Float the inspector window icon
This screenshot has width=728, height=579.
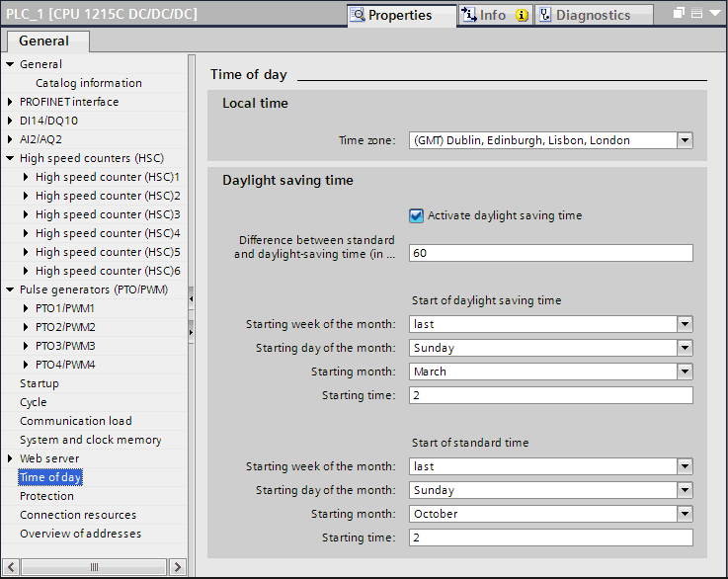tap(679, 13)
